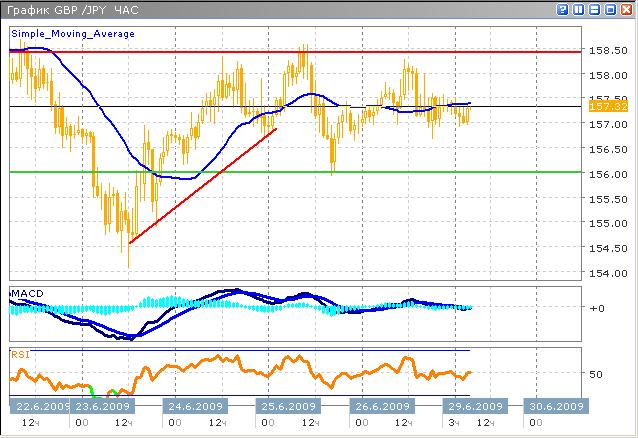Click the 22.6.2009 date label
The height and width of the screenshot is (438, 638).
point(41,407)
